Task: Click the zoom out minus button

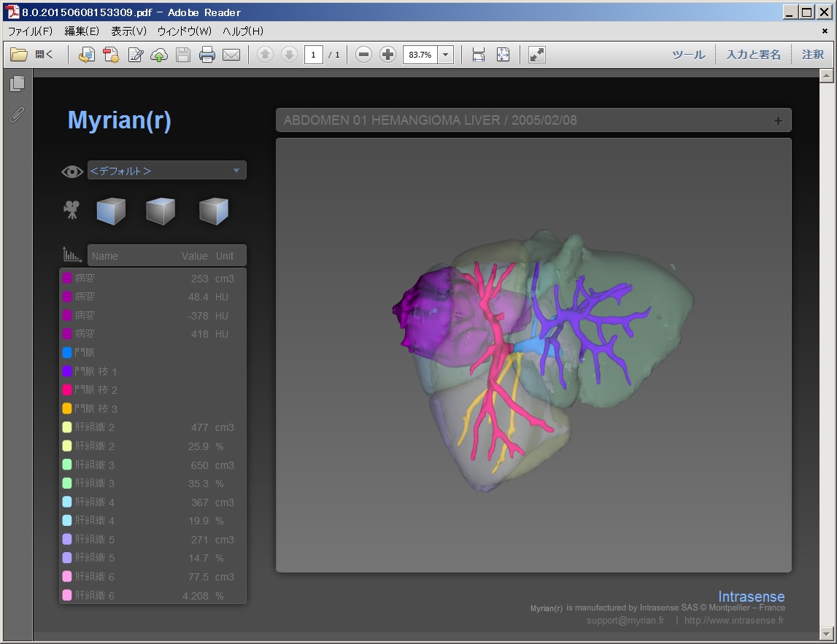Action: (x=364, y=55)
